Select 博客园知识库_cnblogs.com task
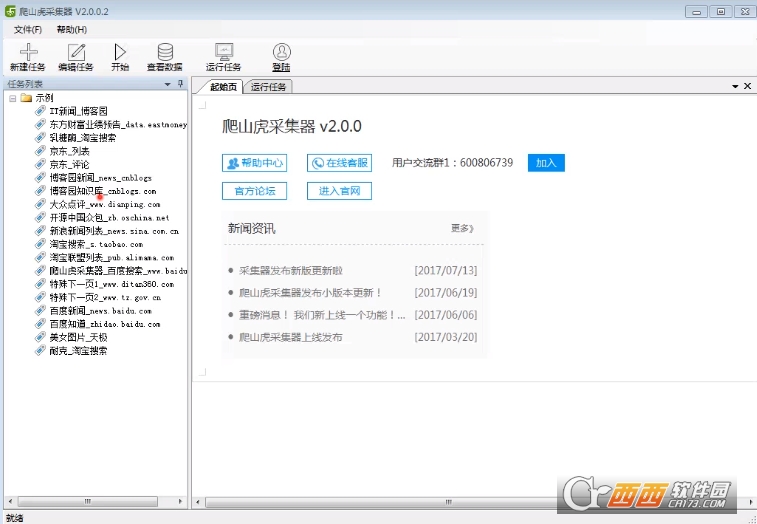The image size is (757, 524). click(x=103, y=191)
